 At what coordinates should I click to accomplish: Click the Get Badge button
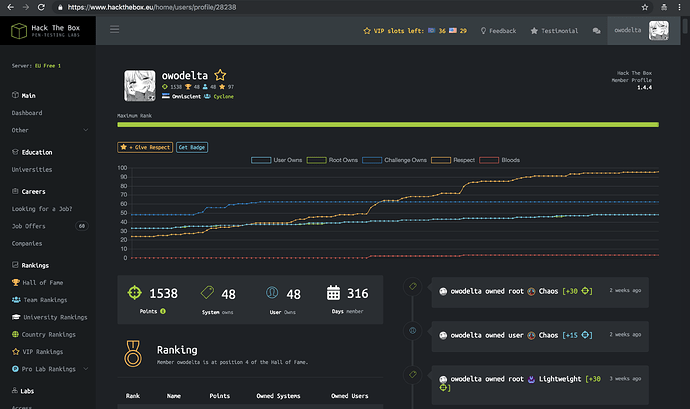pos(192,147)
